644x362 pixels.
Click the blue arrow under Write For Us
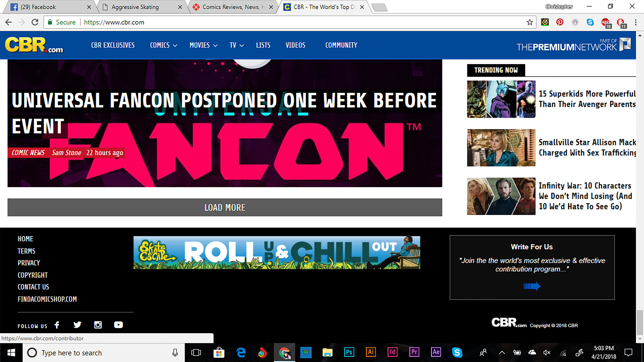[x=532, y=286]
